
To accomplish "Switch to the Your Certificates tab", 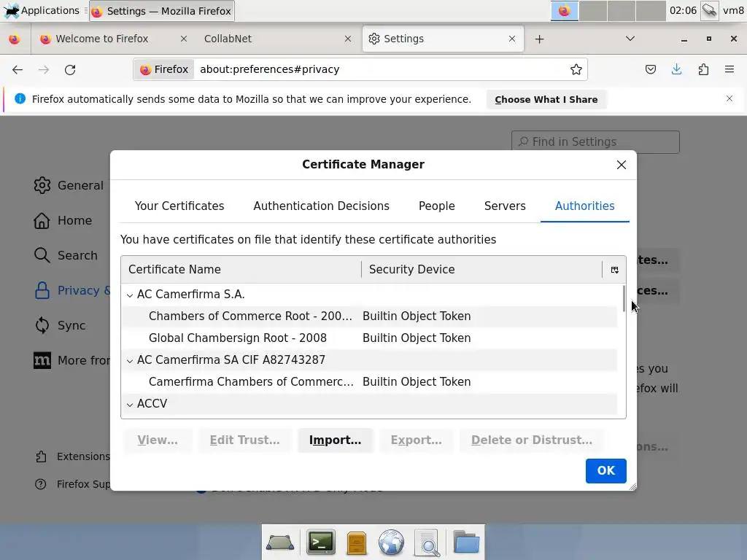I will click(179, 206).
